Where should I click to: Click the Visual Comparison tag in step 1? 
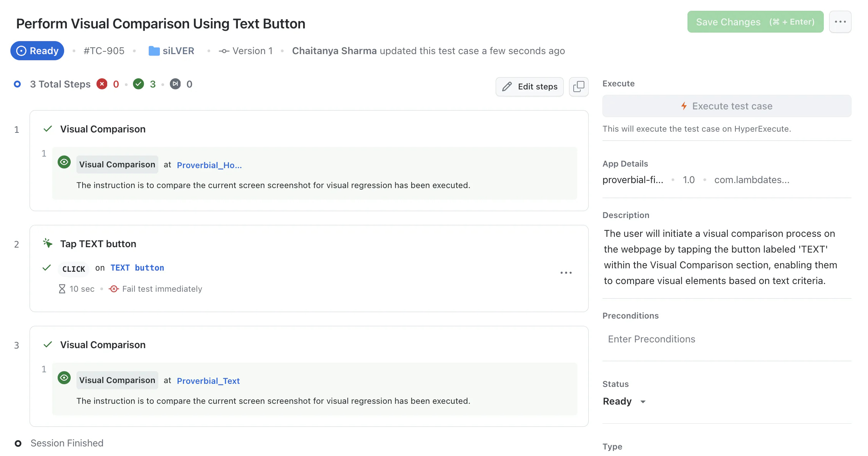coord(117,165)
